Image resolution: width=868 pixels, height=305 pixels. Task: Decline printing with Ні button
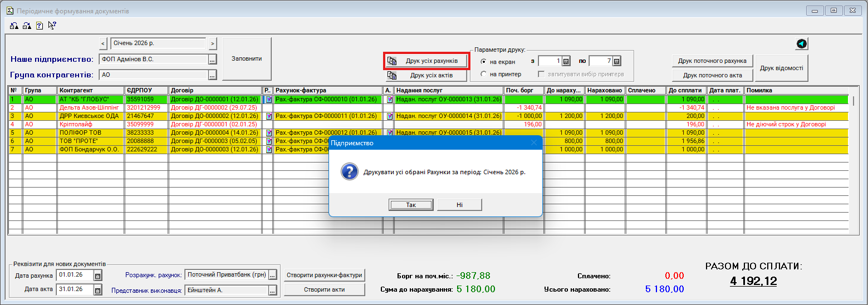pyautogui.click(x=459, y=205)
